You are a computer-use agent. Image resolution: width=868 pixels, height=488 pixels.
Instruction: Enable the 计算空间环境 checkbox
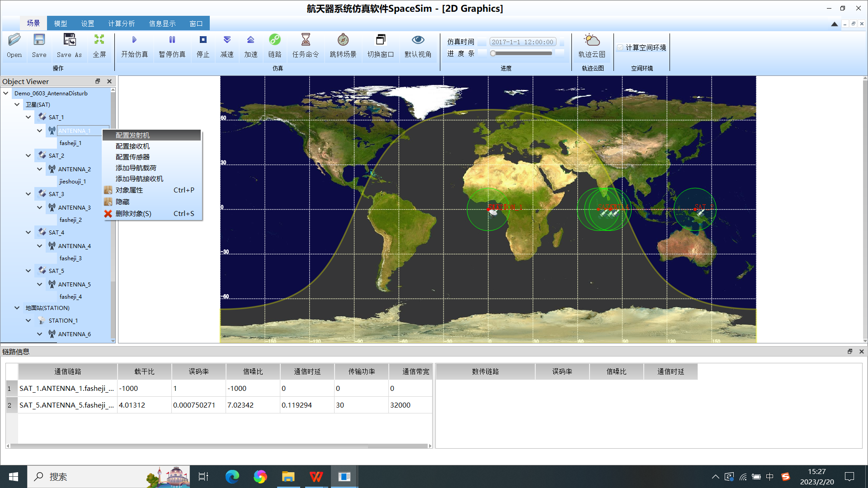(620, 47)
